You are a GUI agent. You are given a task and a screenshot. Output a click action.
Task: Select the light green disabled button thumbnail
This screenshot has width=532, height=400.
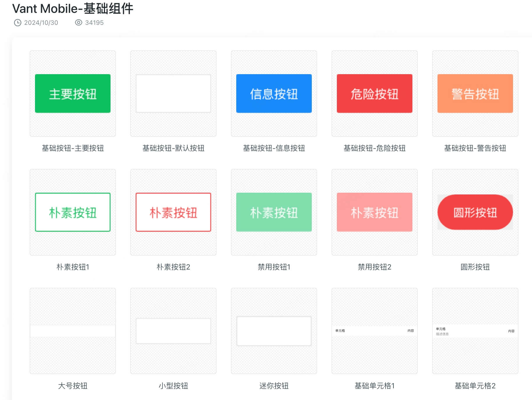coord(274,212)
